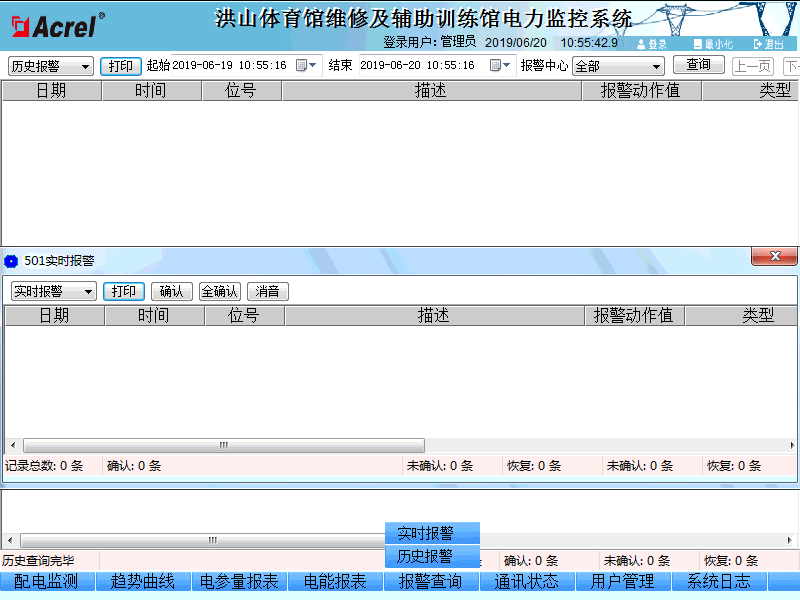The image size is (800, 600).
Task: Click the 打印 print button in the top toolbar
Action: 121,65
